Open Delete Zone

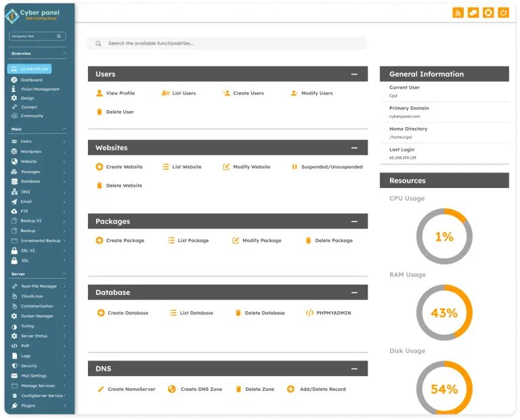[255, 389]
